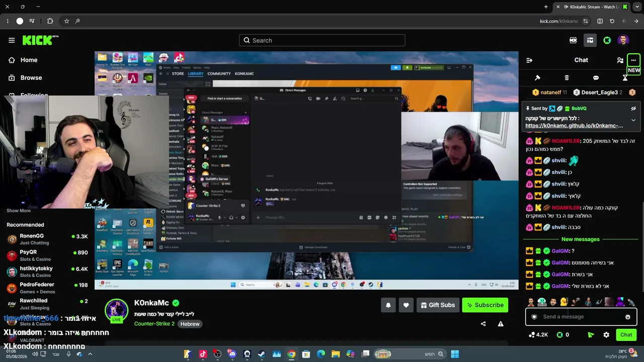644x362 pixels.
Task: Share the stream via share icon
Action: [484, 324]
